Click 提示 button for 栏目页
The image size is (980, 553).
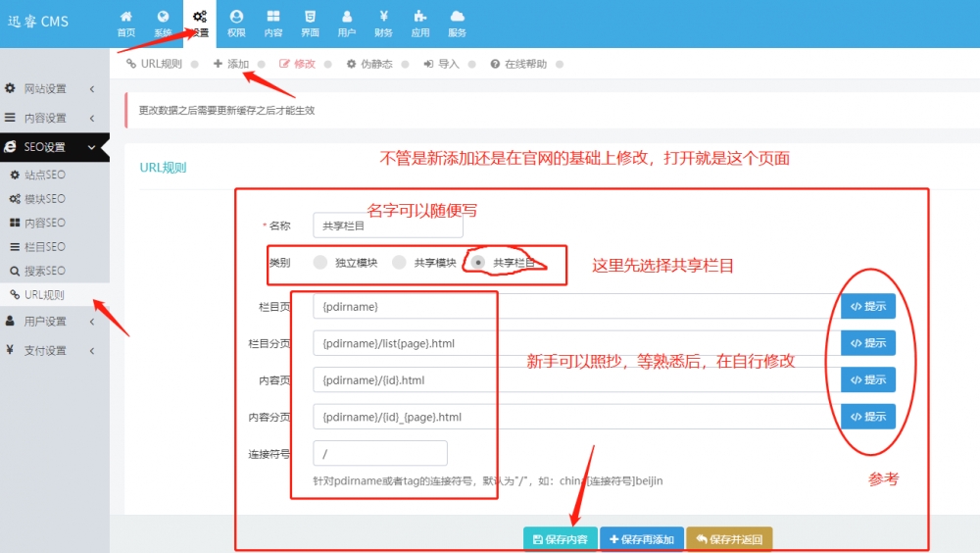coord(868,307)
